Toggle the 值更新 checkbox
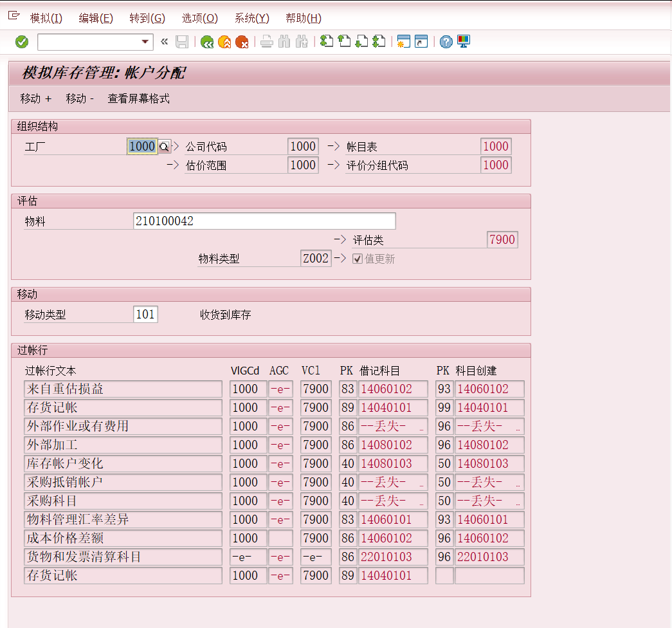The image size is (672, 628). tap(357, 259)
